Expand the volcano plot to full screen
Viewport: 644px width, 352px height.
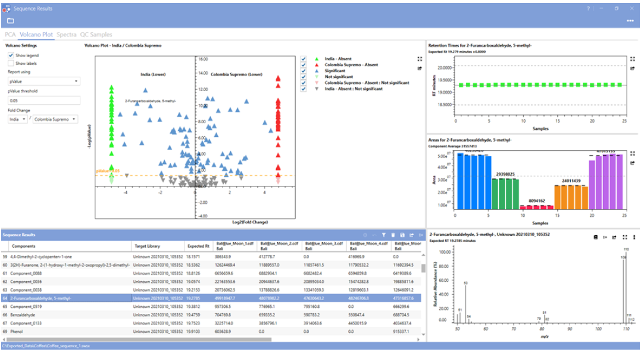pos(420,59)
